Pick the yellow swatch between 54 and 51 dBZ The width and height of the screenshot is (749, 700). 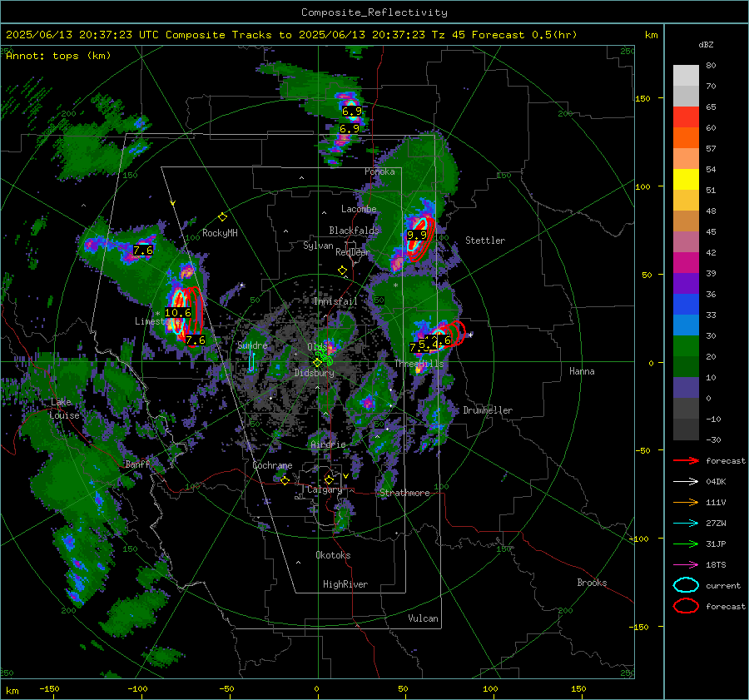pyautogui.click(x=686, y=179)
